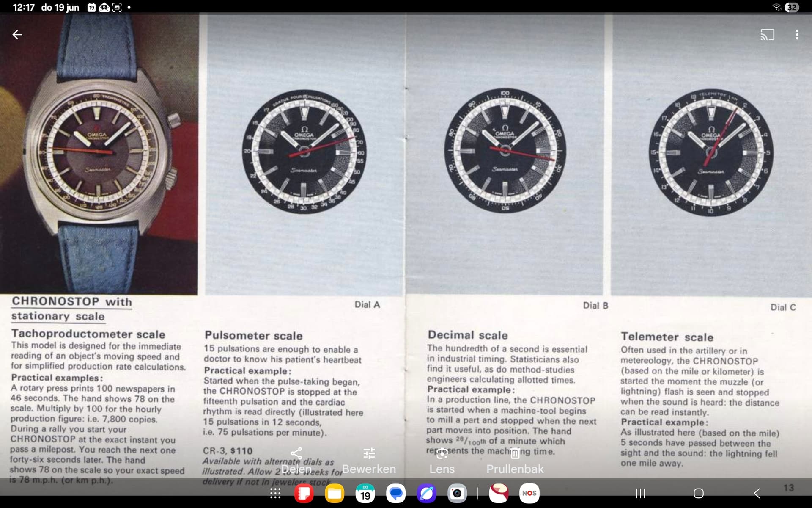The width and height of the screenshot is (812, 508).
Task: Launch the NOS news app
Action: 529,493
